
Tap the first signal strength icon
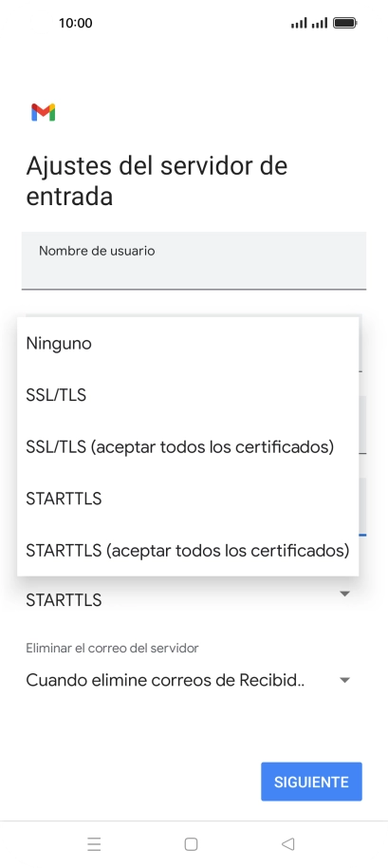tap(299, 23)
